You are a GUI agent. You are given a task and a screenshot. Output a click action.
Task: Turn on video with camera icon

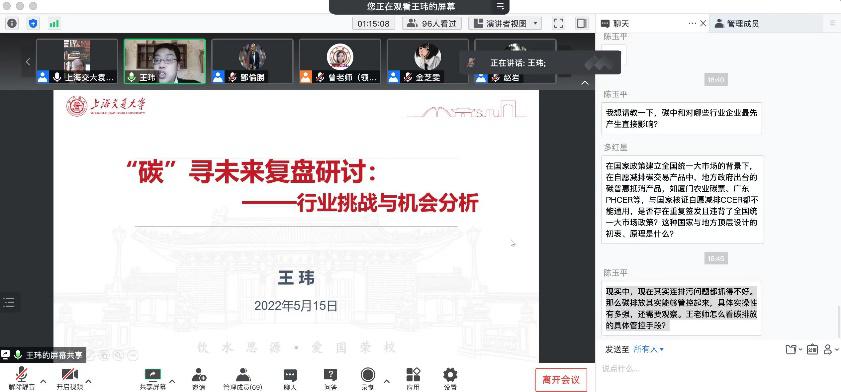tap(69, 378)
